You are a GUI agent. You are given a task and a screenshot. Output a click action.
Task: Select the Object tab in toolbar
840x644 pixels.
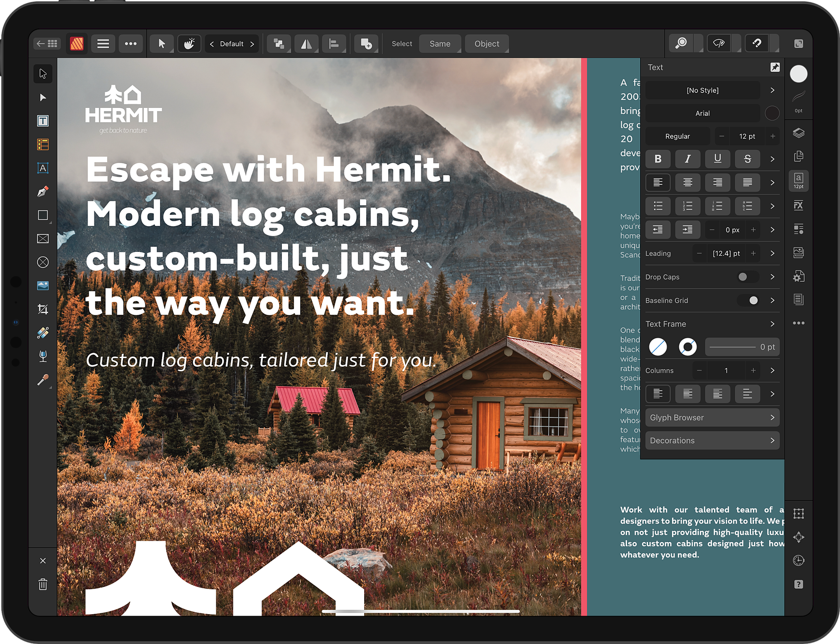487,43
